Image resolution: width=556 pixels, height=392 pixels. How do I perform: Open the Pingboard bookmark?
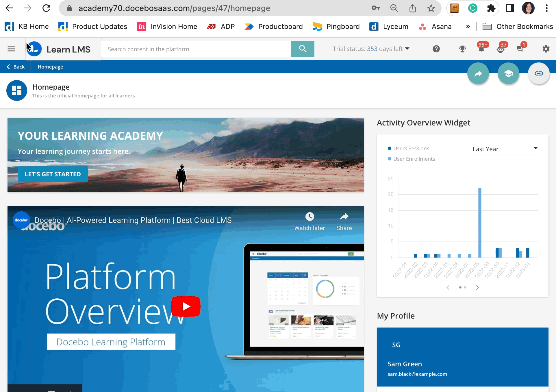(336, 27)
